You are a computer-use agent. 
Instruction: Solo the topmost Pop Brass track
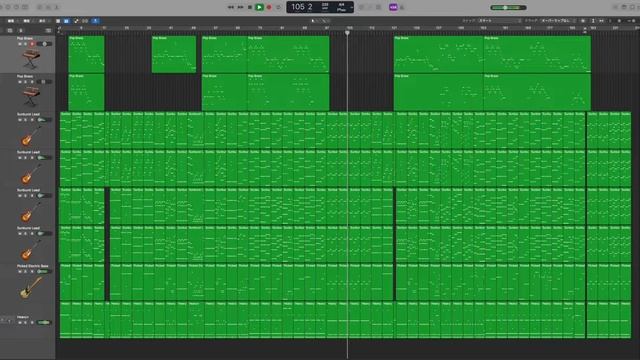(25, 44)
